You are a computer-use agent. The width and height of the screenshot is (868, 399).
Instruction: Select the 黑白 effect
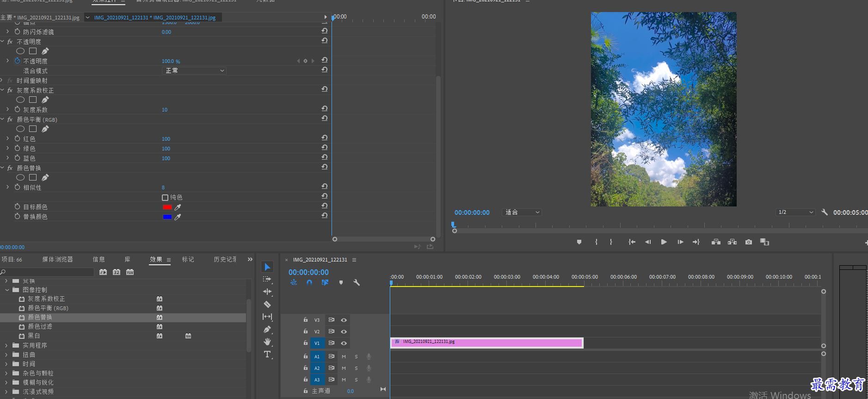34,336
